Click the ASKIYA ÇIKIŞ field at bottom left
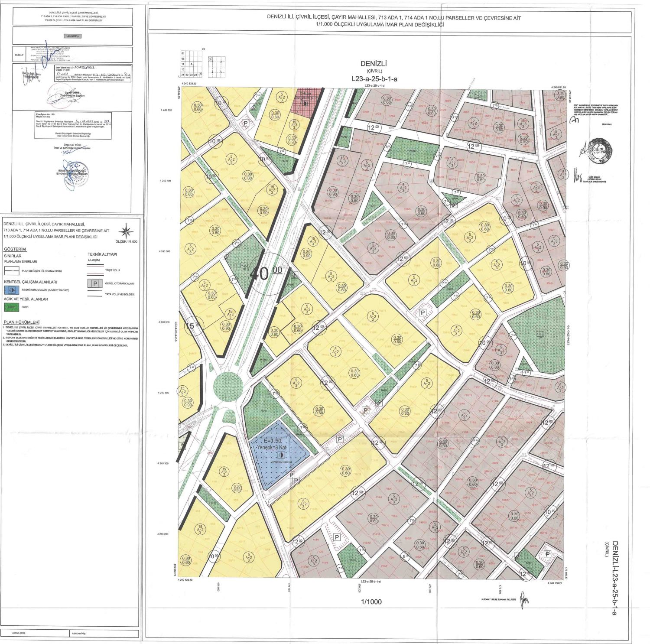Viewport: 650px width, 644px height. [x=19, y=633]
